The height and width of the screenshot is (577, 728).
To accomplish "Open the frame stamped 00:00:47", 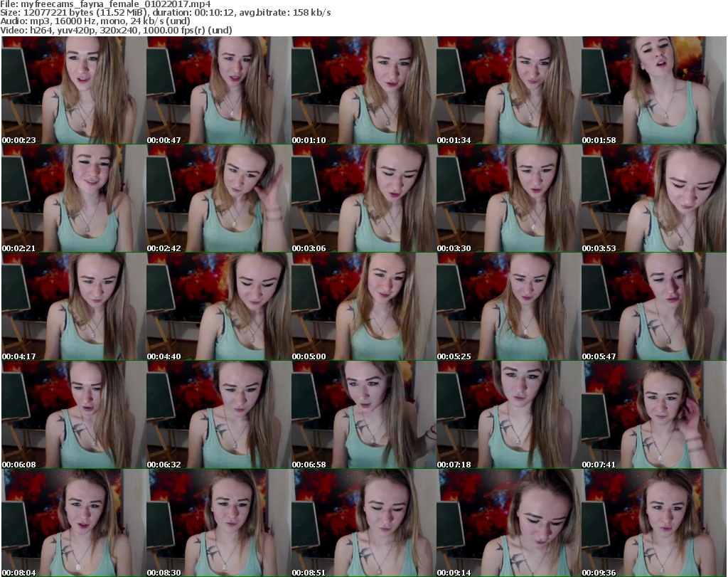I will tap(219, 90).
